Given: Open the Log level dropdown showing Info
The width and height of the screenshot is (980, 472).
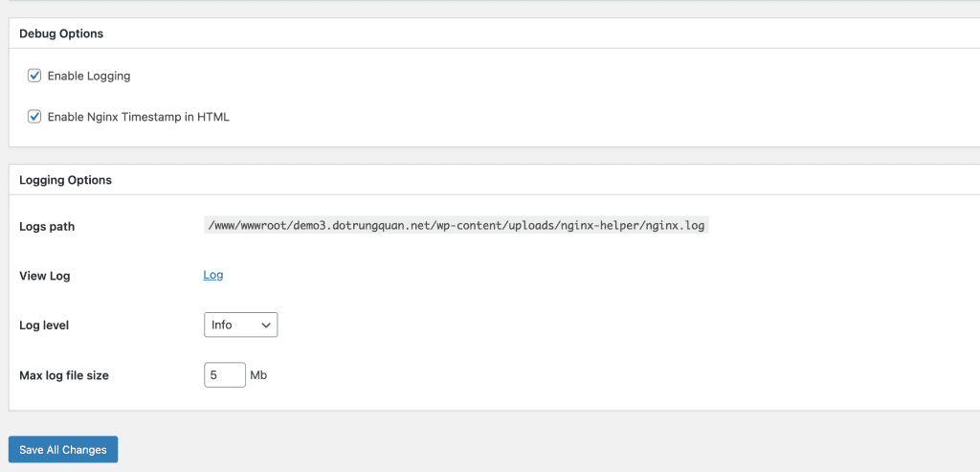Looking at the screenshot, I should tap(239, 325).
